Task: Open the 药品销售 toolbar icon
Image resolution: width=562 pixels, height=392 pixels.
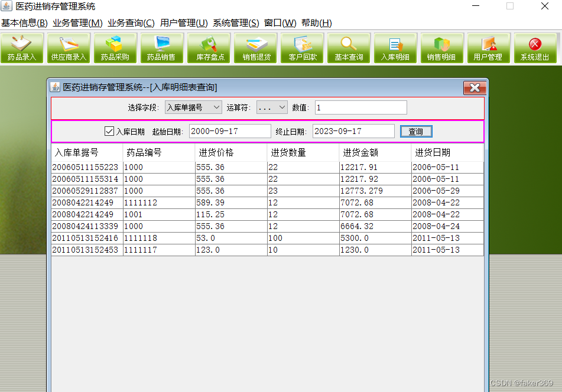Action: tap(162, 48)
